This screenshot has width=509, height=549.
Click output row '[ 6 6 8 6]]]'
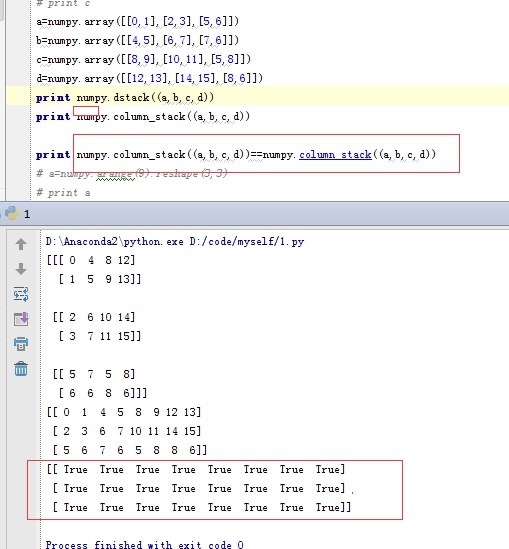[103, 393]
